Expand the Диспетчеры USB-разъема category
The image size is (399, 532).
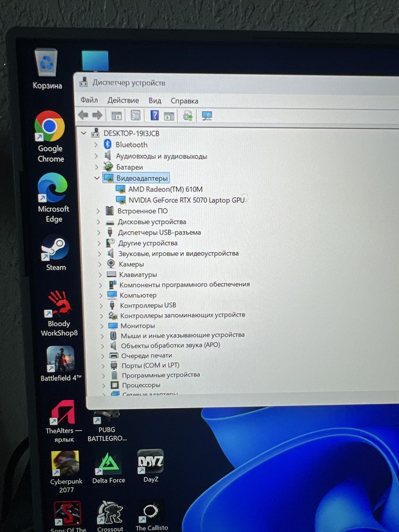click(99, 232)
